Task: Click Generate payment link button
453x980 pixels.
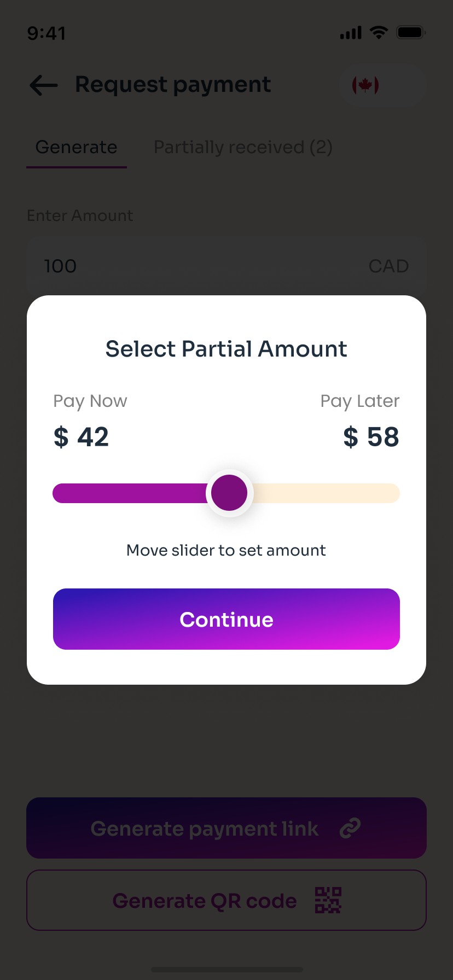Action: 226,828
